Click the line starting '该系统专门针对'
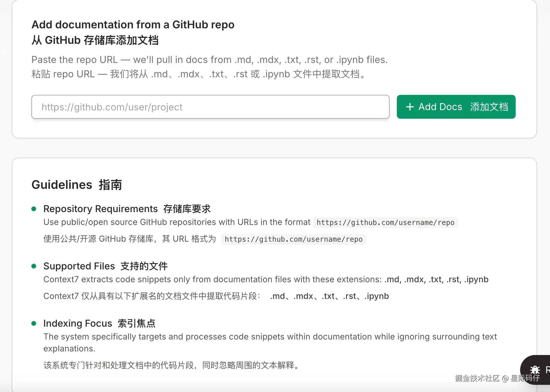The width and height of the screenshot is (550, 392). (x=171, y=365)
